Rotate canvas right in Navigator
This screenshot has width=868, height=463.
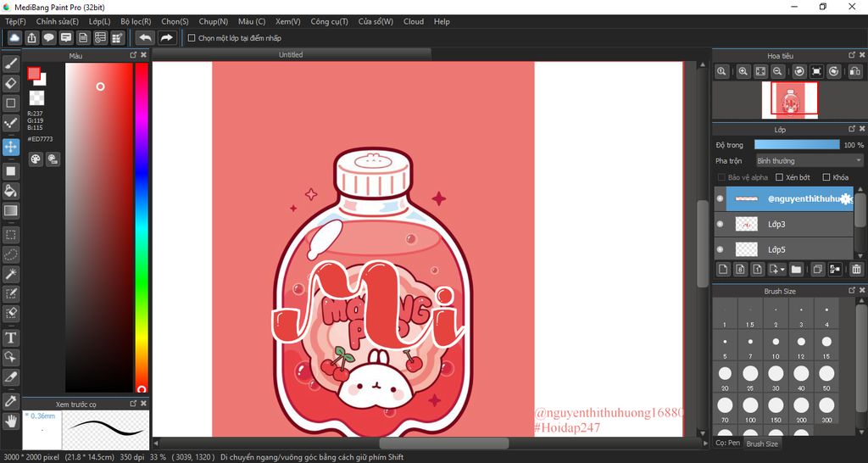[x=834, y=71]
